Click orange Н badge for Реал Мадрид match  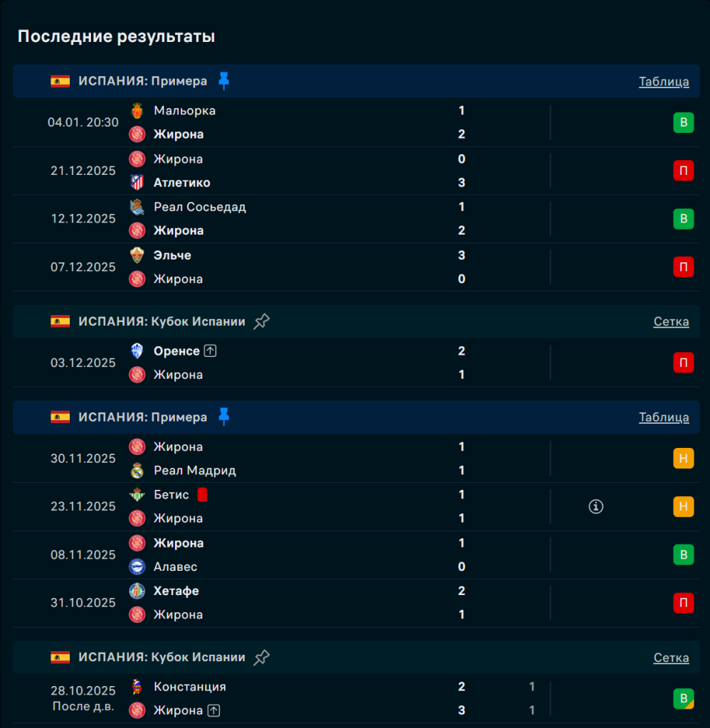pos(683,459)
